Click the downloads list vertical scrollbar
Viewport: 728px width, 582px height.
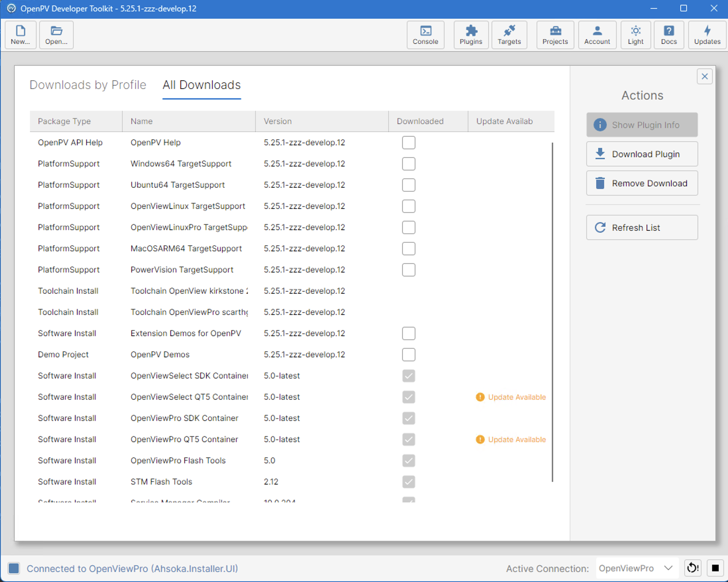tap(552, 312)
